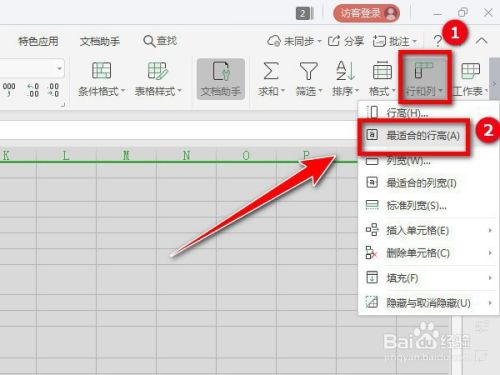Image resolution: width=500 pixels, height=375 pixels.
Task: Open the 文档助手 menu tab
Action: coord(100,41)
